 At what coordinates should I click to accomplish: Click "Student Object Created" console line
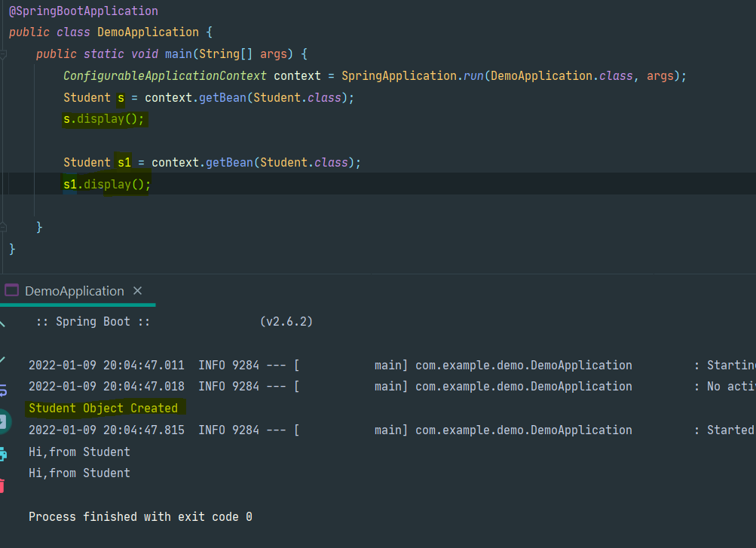pyautogui.click(x=103, y=409)
